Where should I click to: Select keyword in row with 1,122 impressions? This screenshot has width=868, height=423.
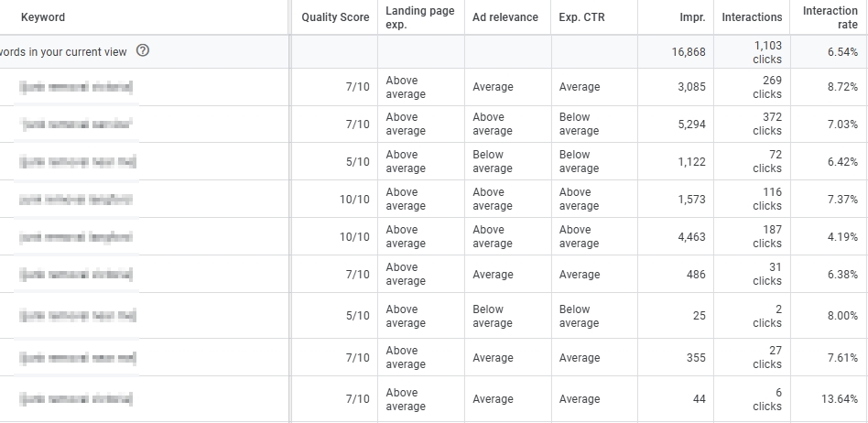point(77,162)
